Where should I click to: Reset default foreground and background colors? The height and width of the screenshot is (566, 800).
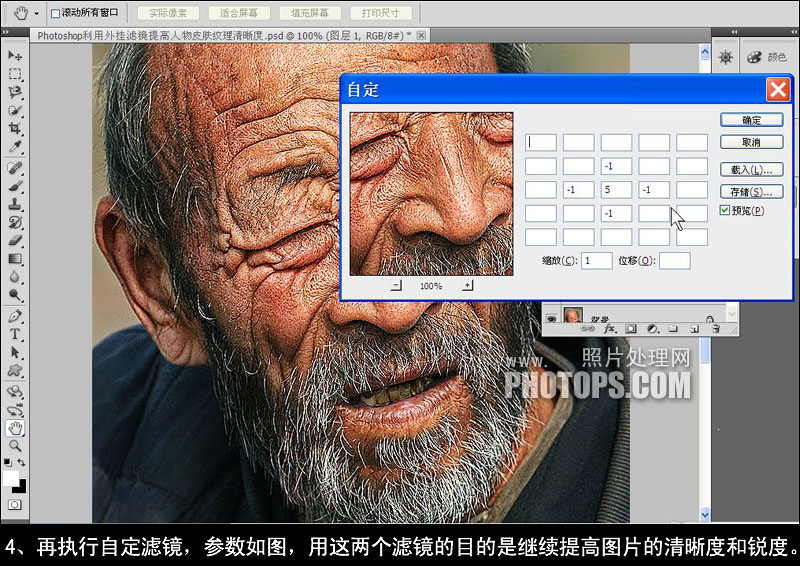[7, 462]
